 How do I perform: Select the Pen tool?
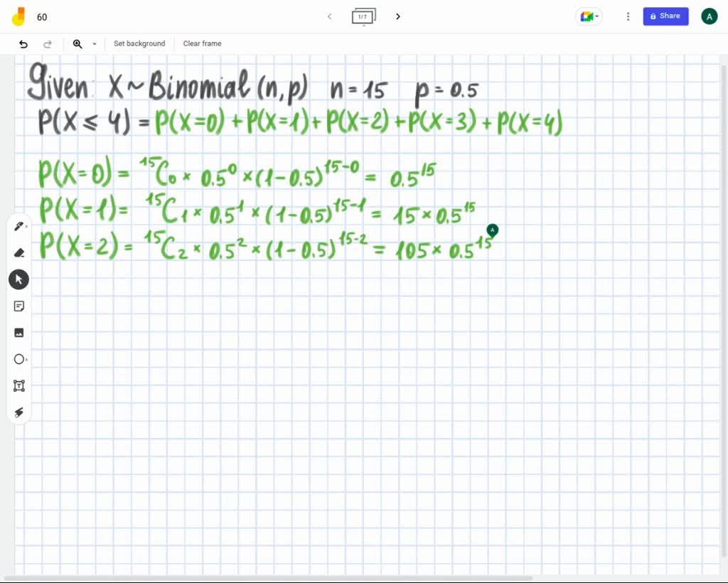(18, 225)
